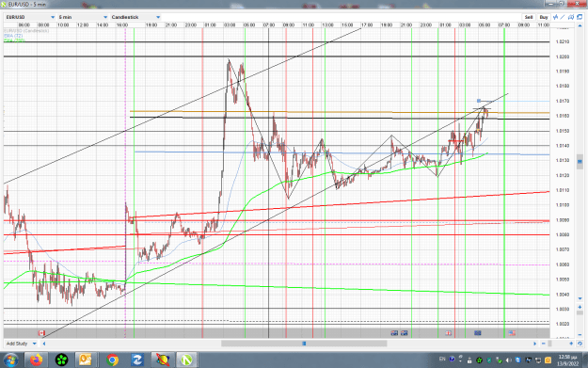Open Outlook from the taskbar
The height and width of the screenshot is (368, 588).
coord(86,360)
